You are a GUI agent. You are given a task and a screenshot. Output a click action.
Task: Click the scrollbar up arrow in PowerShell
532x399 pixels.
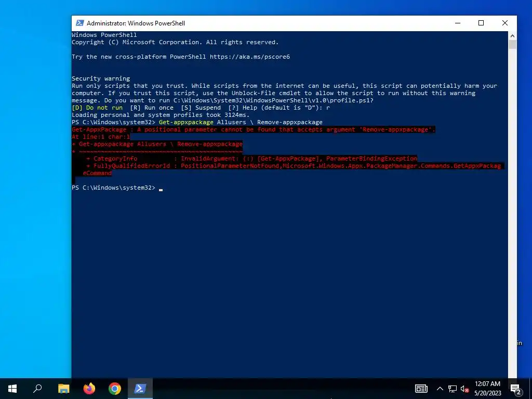tap(512, 36)
